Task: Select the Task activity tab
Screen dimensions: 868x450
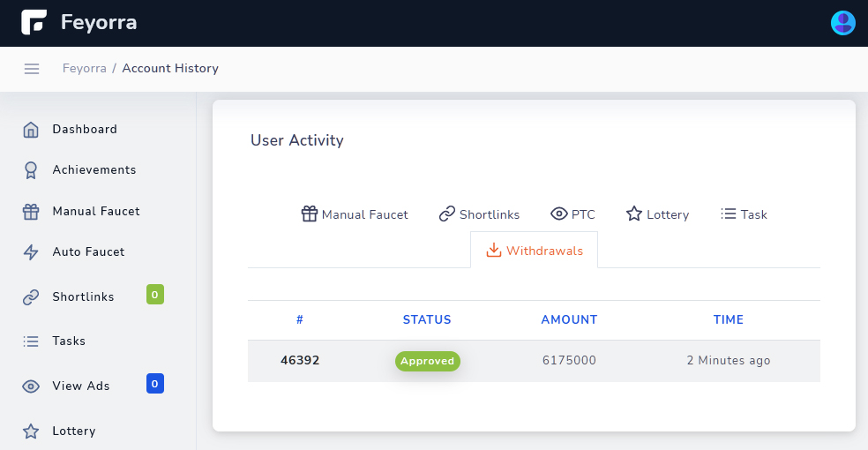Action: point(744,214)
